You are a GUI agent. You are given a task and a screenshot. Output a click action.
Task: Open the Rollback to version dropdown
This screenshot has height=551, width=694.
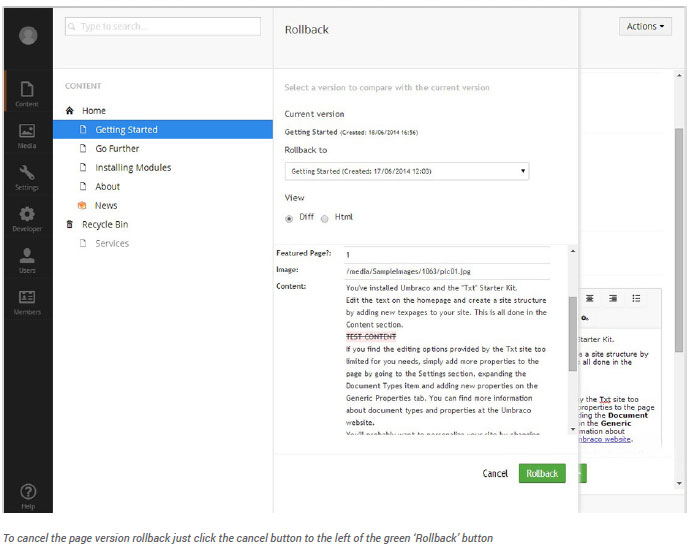click(x=407, y=171)
